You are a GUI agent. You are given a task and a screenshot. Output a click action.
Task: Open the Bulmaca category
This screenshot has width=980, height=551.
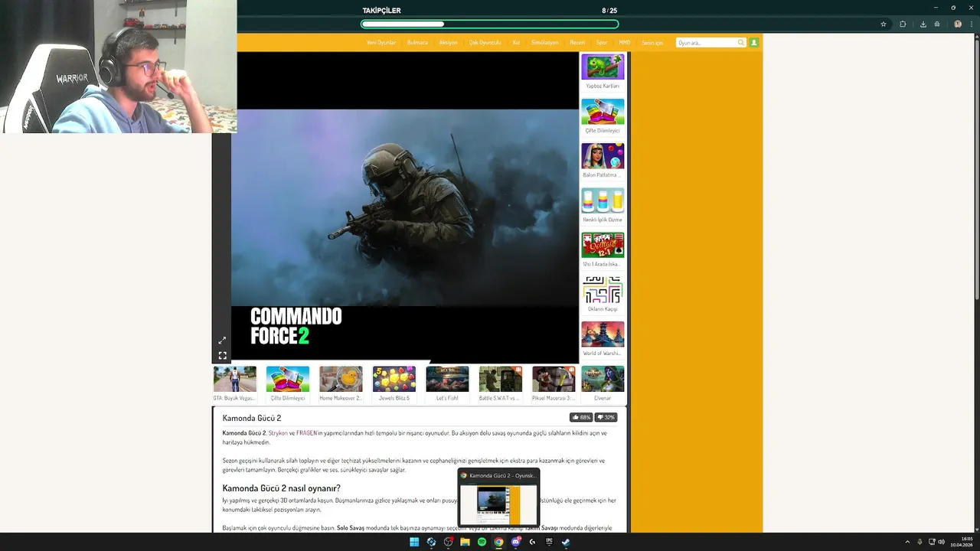[x=417, y=43]
